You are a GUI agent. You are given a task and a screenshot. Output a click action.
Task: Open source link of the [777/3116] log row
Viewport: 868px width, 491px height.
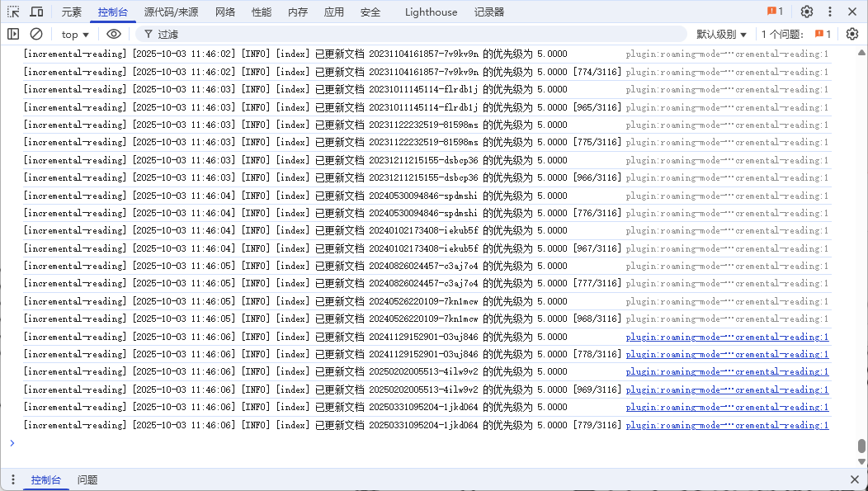tap(728, 283)
